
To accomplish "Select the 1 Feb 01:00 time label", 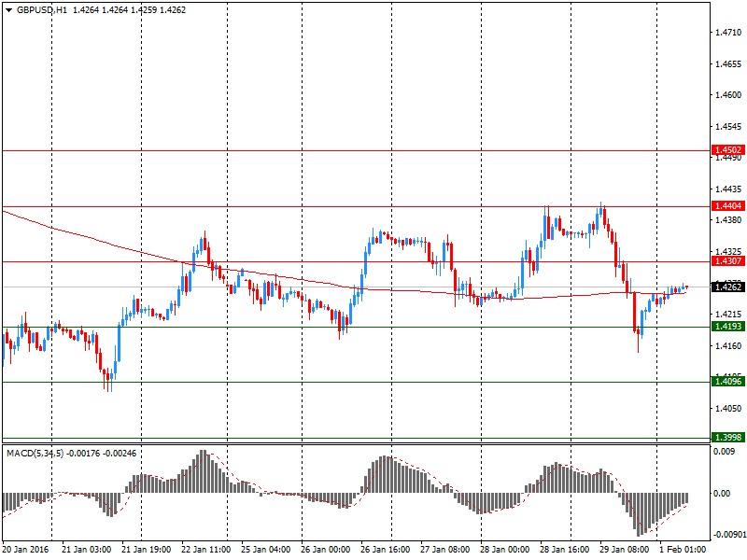I will (683, 549).
